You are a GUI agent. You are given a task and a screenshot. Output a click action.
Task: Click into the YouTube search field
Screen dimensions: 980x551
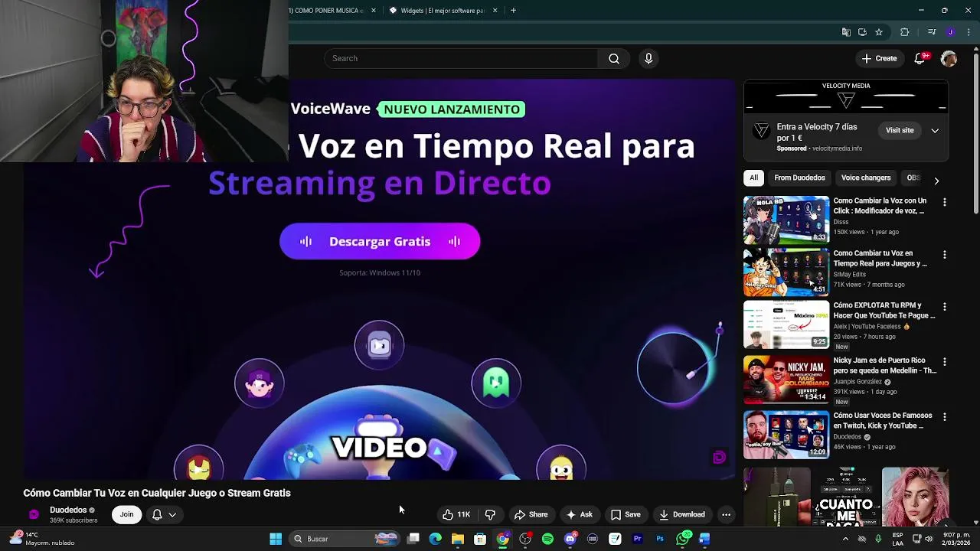click(461, 58)
